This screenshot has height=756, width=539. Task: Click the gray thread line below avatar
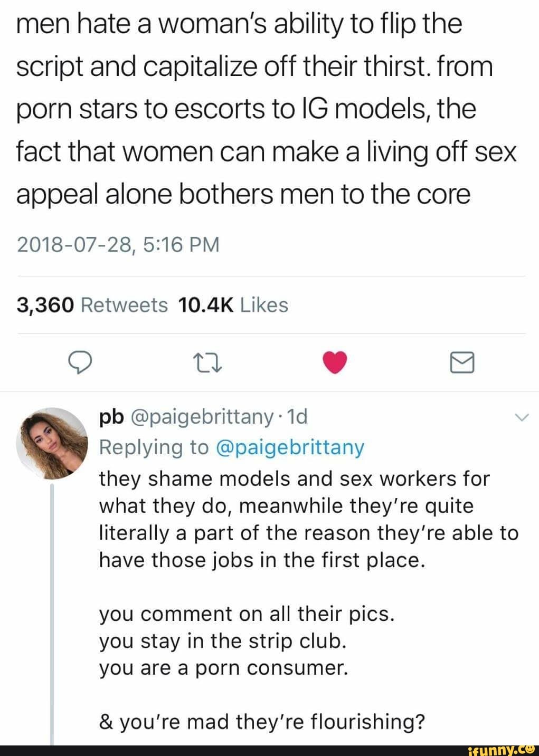(x=52, y=607)
